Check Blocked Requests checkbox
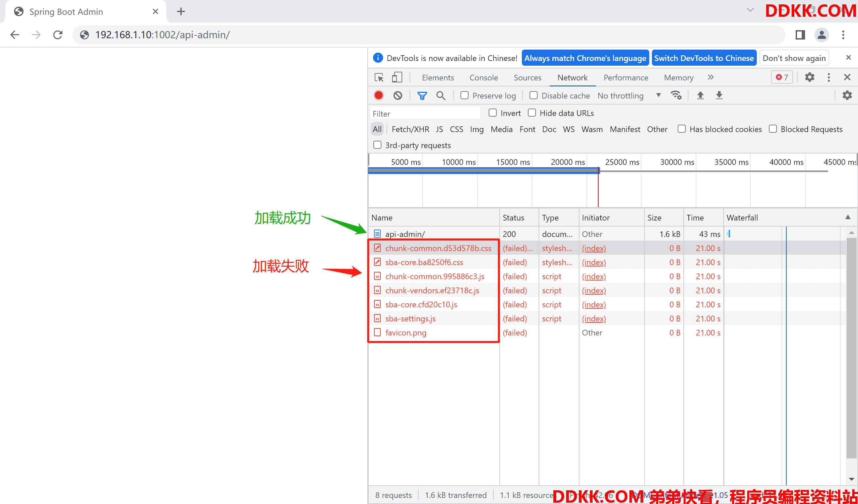 [773, 129]
